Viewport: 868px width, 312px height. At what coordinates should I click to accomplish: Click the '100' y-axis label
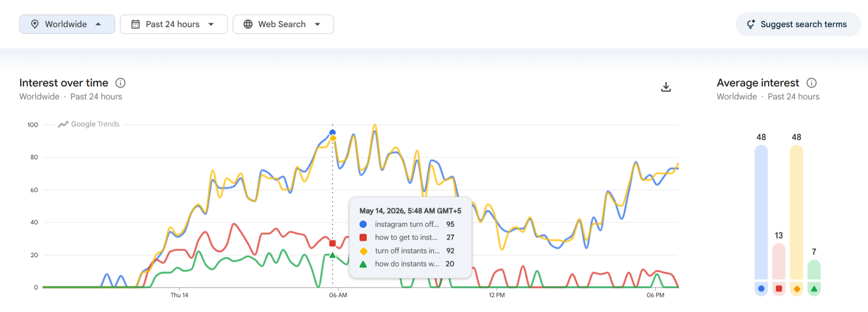[33, 125]
